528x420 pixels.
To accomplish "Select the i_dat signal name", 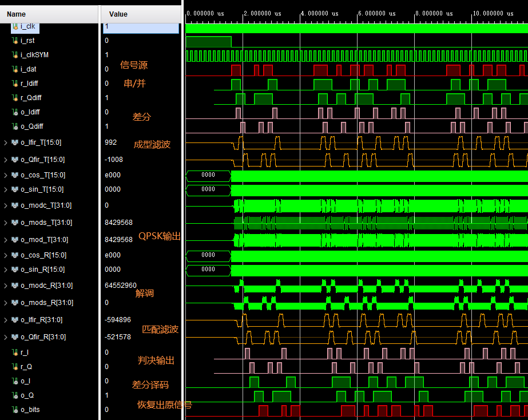I will point(28,69).
